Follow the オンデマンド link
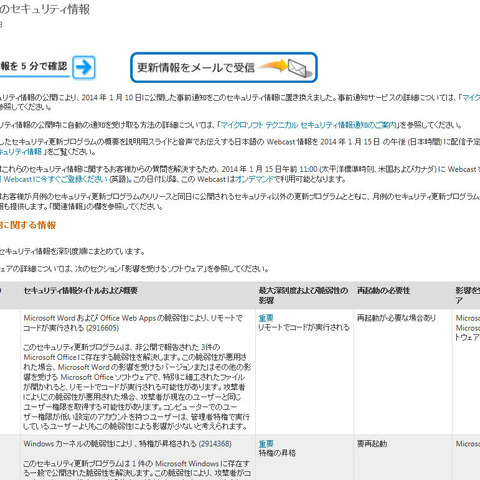Viewport: 480px width, 480px height. click(x=254, y=179)
